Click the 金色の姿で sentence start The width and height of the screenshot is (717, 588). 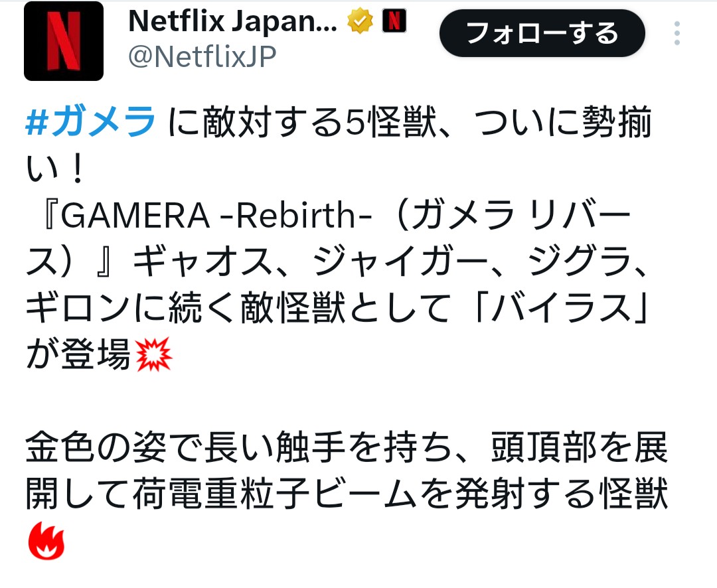[x=113, y=447]
